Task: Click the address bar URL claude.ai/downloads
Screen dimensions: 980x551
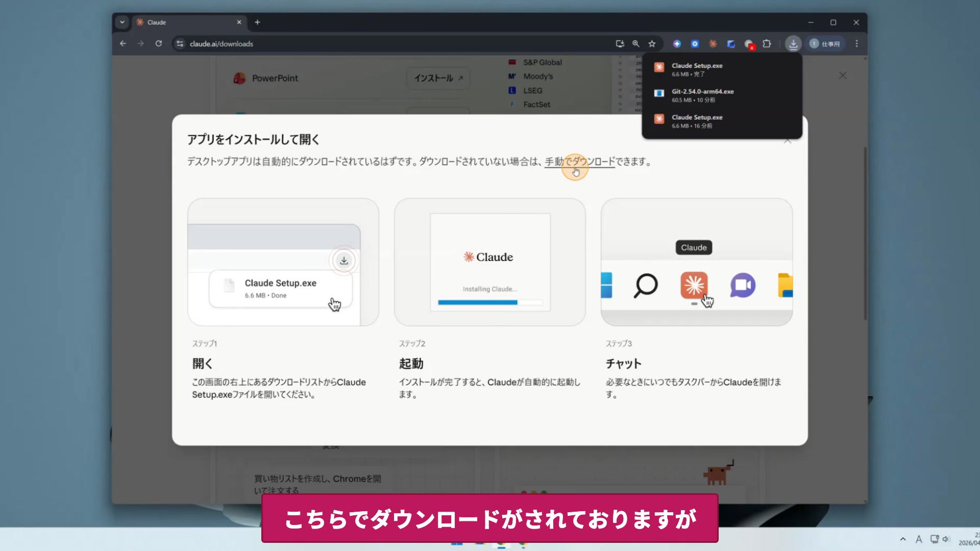Action: point(222,44)
